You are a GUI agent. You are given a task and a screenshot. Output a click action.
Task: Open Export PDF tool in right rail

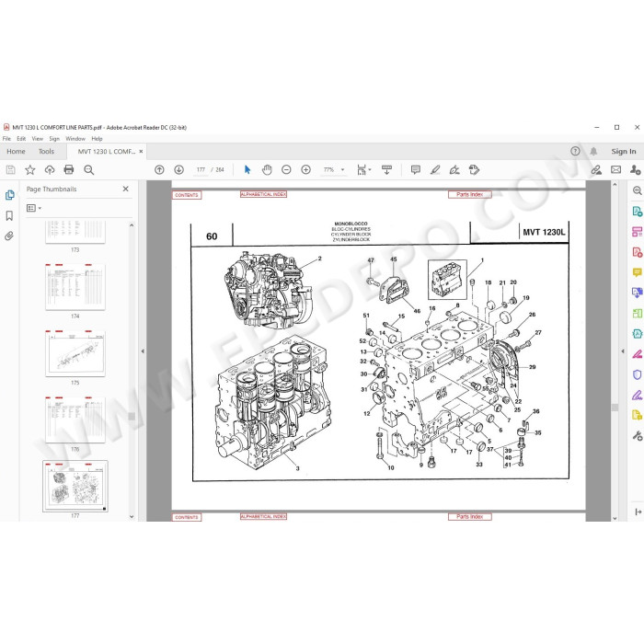pos(637,212)
